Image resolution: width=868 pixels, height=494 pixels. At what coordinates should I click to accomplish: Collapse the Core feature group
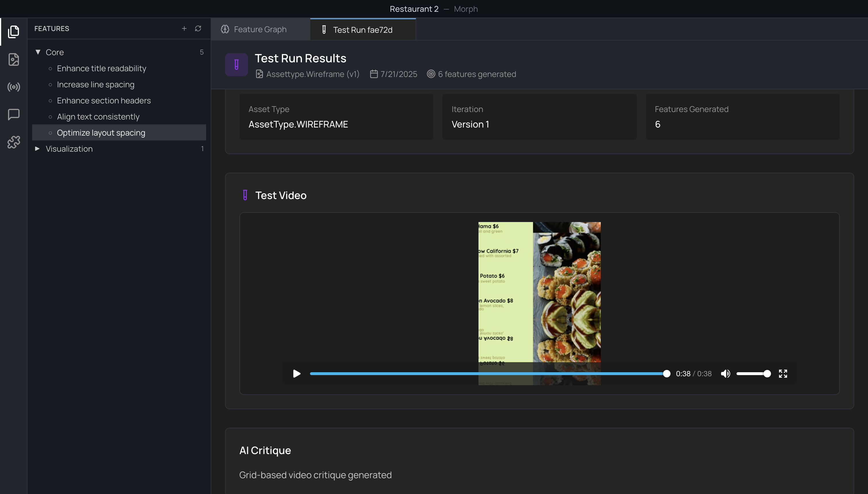[38, 52]
